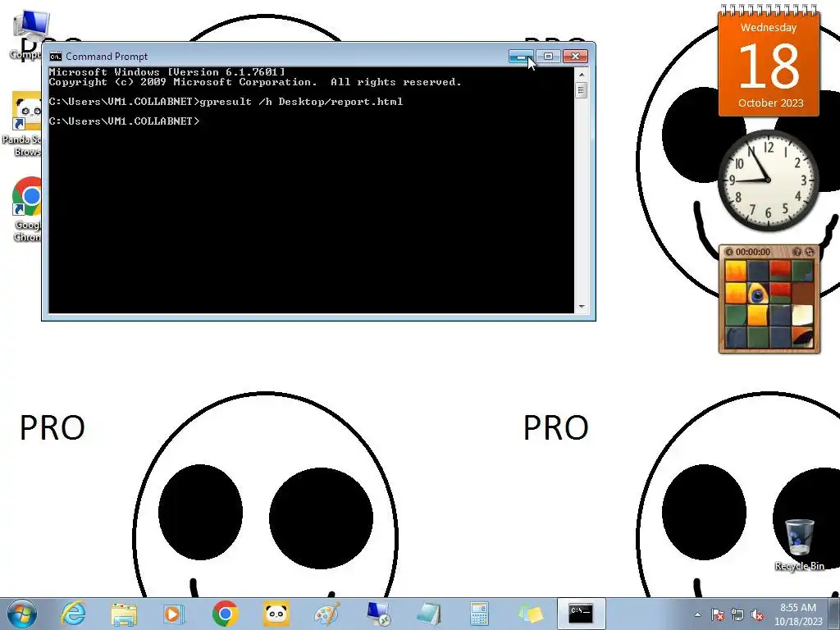Open Sticky Notes from the taskbar
The image size is (840, 630).
[x=531, y=614]
